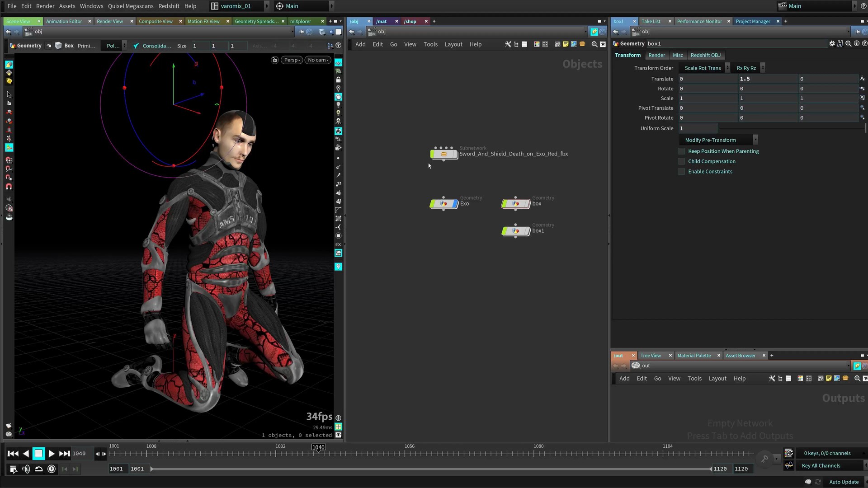This screenshot has width=868, height=488.
Task: Toggle Enable Constraints checkbox
Action: click(682, 172)
